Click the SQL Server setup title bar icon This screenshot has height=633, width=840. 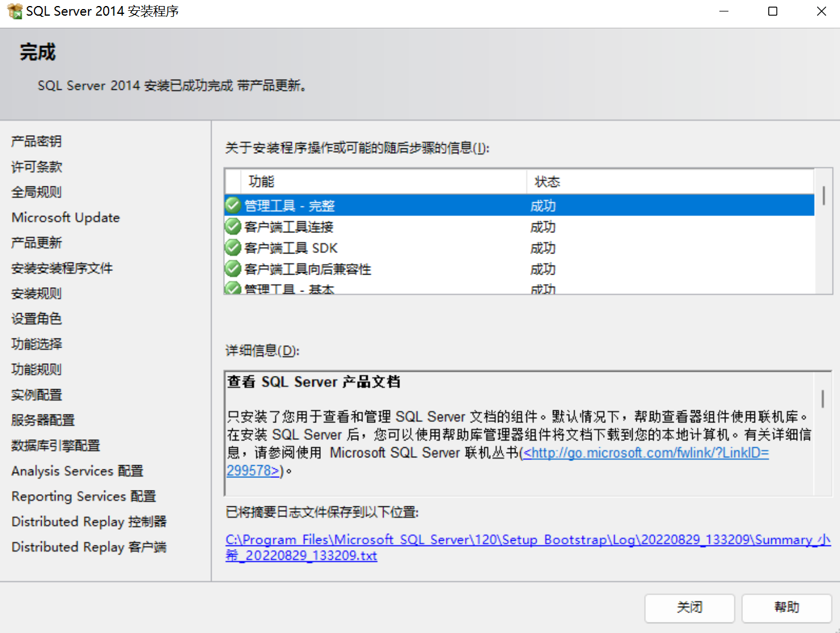pos(14,11)
